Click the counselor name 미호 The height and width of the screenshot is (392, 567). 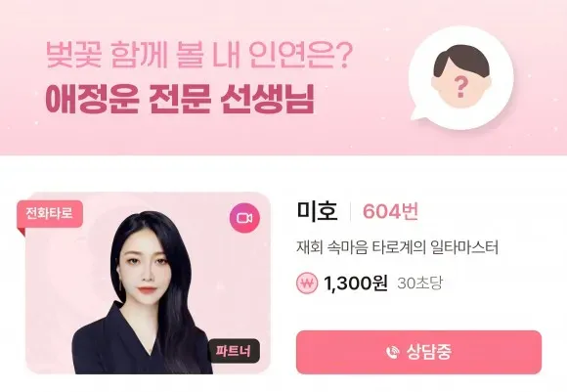[x=317, y=211]
